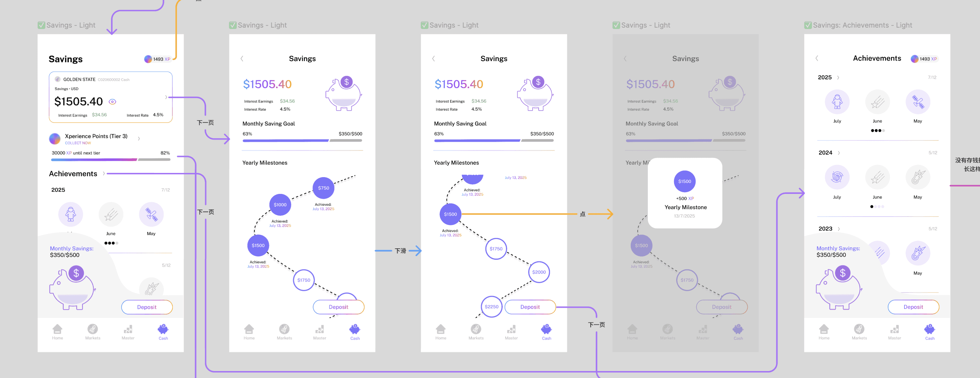Click the May satellite achievement badge for 2025

[917, 102]
